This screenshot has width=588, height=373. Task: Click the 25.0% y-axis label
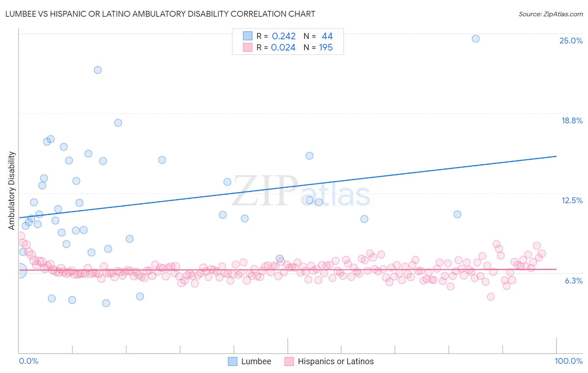(571, 41)
